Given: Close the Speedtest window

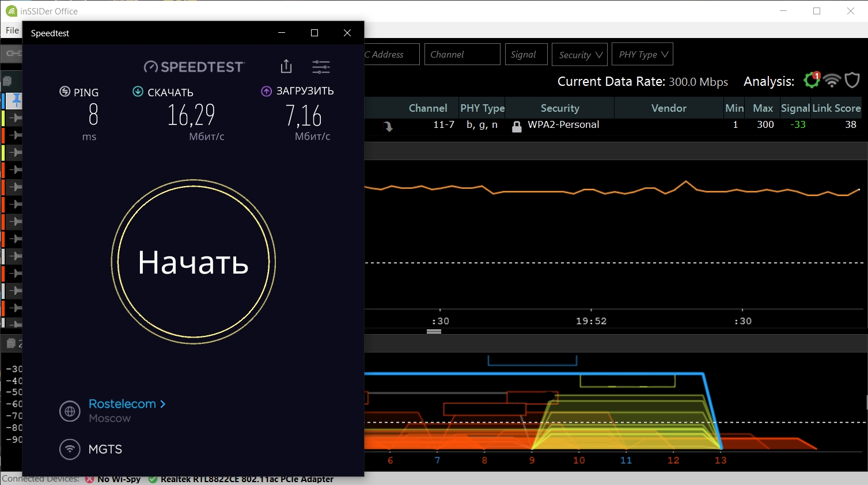Looking at the screenshot, I should [x=347, y=33].
